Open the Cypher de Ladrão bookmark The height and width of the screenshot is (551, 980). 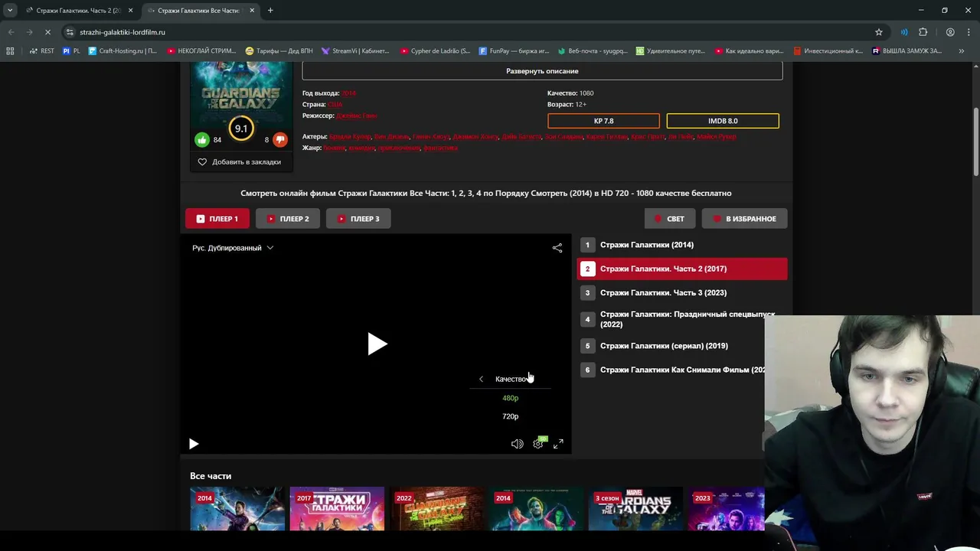pyautogui.click(x=435, y=51)
